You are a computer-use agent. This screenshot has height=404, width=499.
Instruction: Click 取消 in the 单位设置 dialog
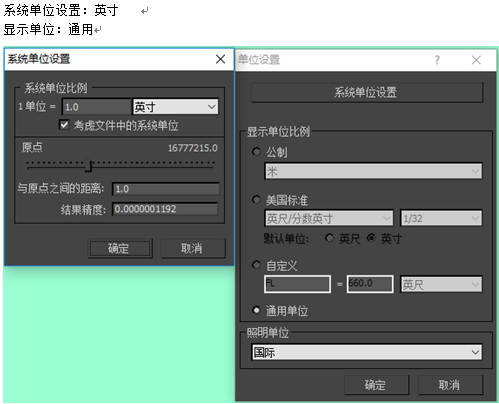450,385
